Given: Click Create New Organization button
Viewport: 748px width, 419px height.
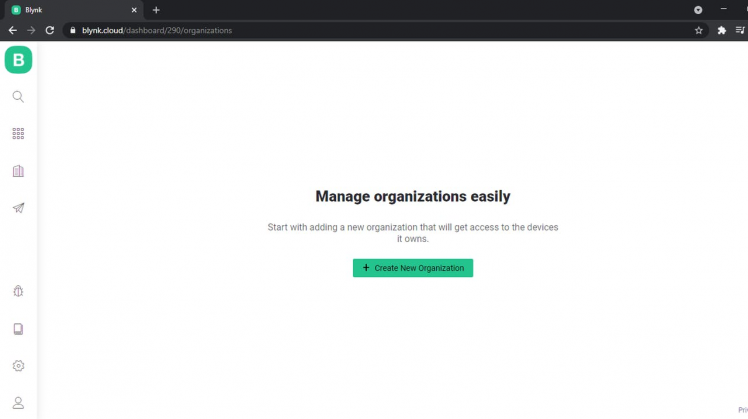Looking at the screenshot, I should click(413, 268).
